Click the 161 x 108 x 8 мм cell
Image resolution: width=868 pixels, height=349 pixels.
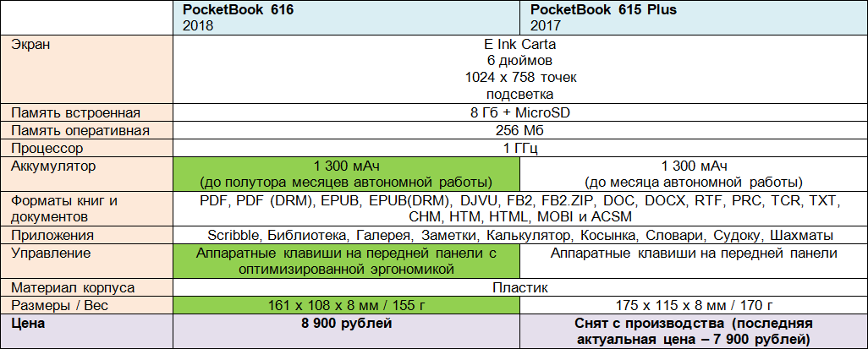347,305
